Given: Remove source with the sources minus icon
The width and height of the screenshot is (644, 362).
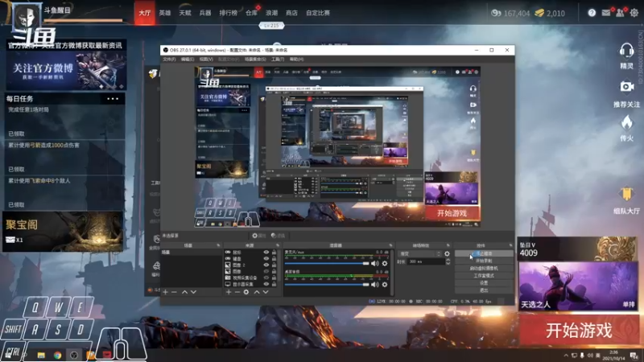Looking at the screenshot, I should (237, 292).
